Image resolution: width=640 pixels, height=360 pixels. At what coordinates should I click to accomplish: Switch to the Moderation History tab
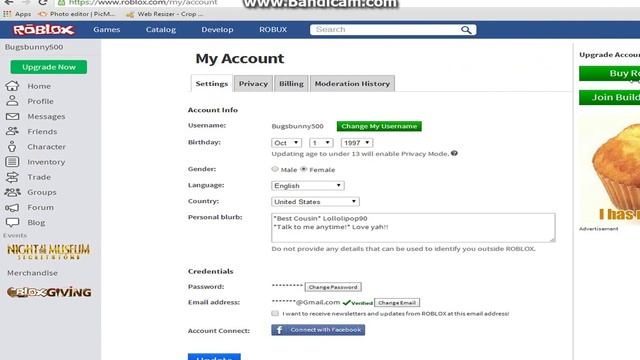[x=352, y=83]
